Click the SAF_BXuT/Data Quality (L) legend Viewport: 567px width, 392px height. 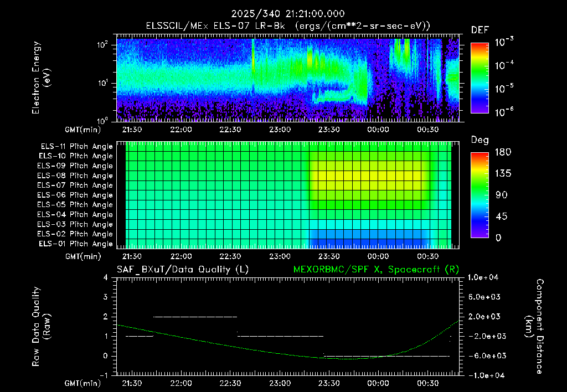click(x=183, y=270)
